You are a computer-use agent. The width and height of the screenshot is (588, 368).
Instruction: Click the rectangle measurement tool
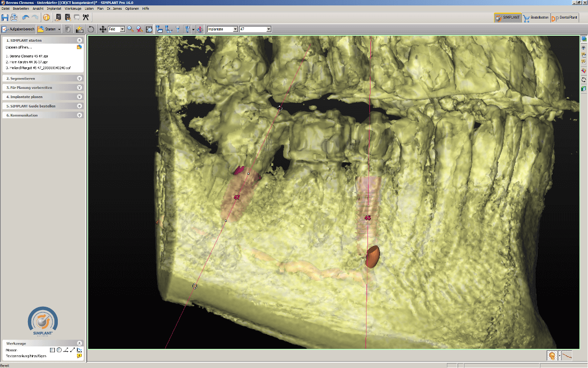click(52, 350)
